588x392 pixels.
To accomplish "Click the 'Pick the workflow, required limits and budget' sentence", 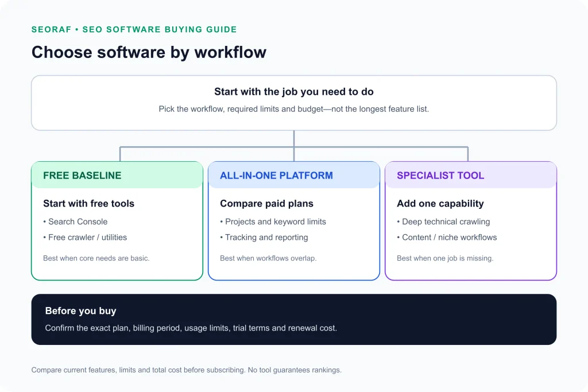I will tap(293, 109).
